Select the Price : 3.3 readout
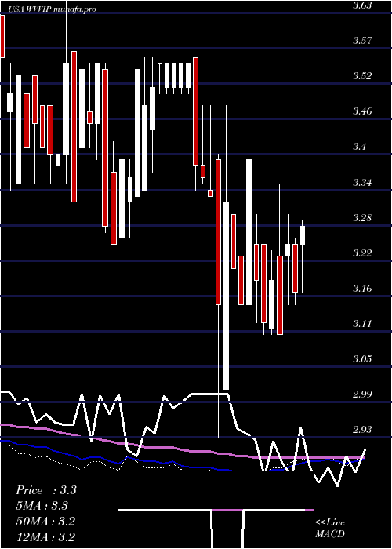 click(x=45, y=490)
